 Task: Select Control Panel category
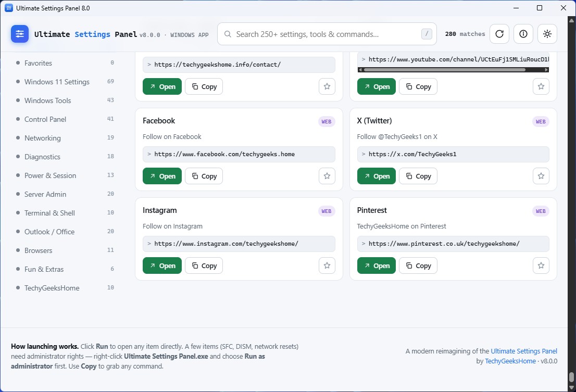coord(65,119)
